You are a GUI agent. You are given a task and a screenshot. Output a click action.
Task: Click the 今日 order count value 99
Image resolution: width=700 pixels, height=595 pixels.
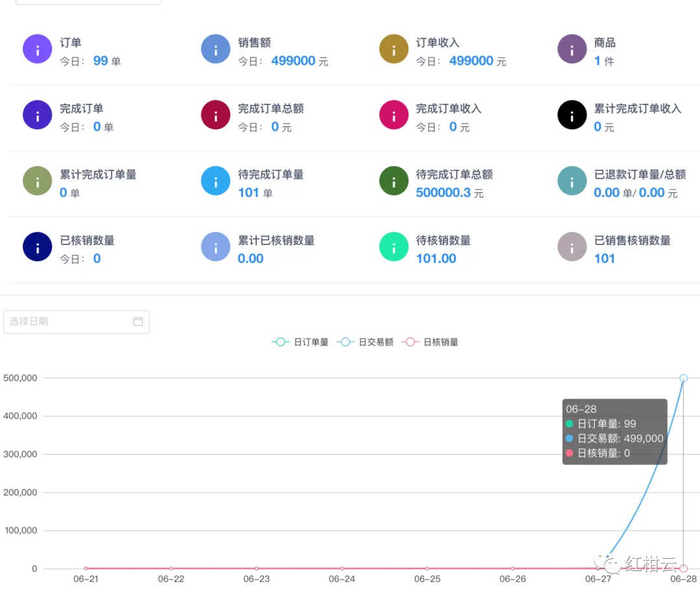[x=100, y=61]
